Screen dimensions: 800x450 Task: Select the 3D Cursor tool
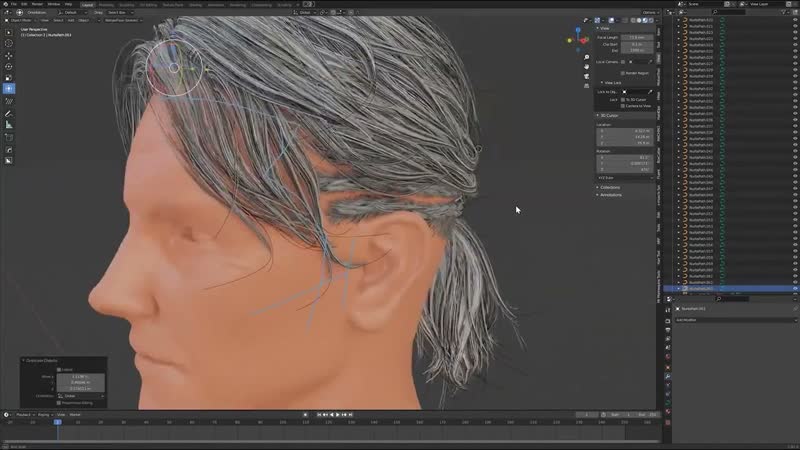[9, 43]
